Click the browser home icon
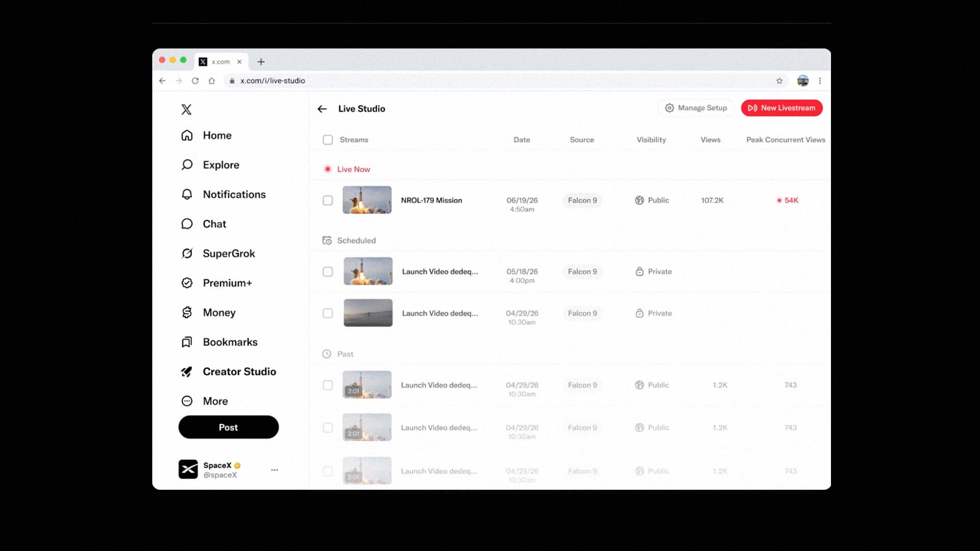The height and width of the screenshot is (551, 980). tap(212, 81)
